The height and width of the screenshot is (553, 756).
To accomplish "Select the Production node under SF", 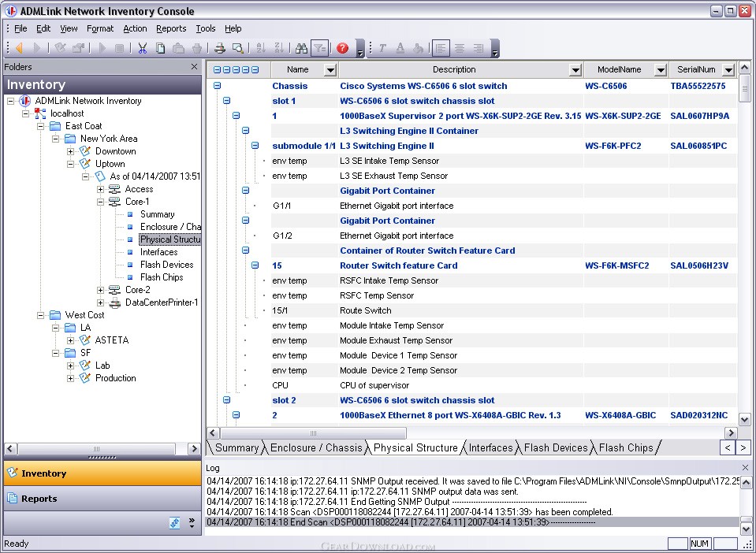I will point(115,378).
